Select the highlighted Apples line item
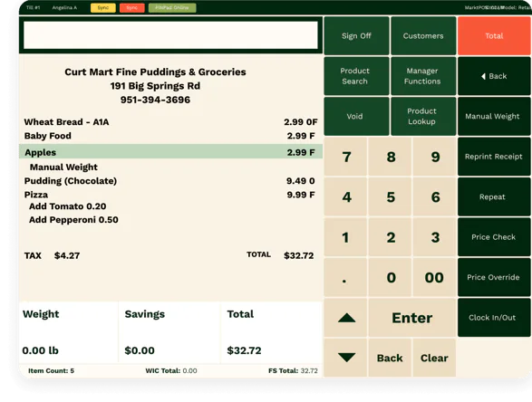This screenshot has width=532, height=402. coord(170,152)
